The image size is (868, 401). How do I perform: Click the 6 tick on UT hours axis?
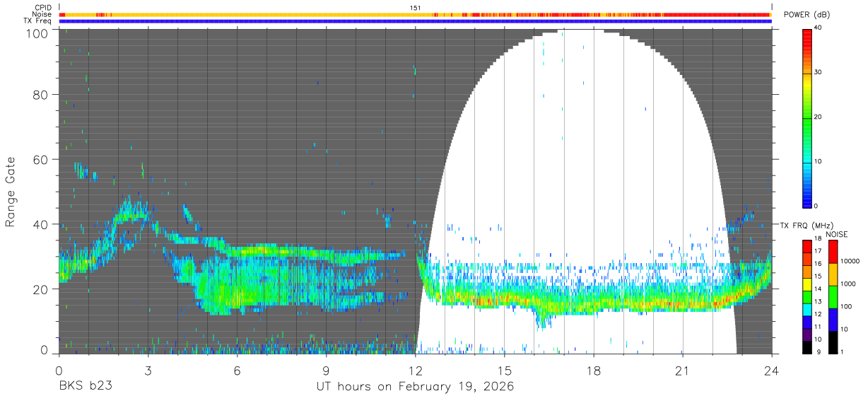(237, 371)
